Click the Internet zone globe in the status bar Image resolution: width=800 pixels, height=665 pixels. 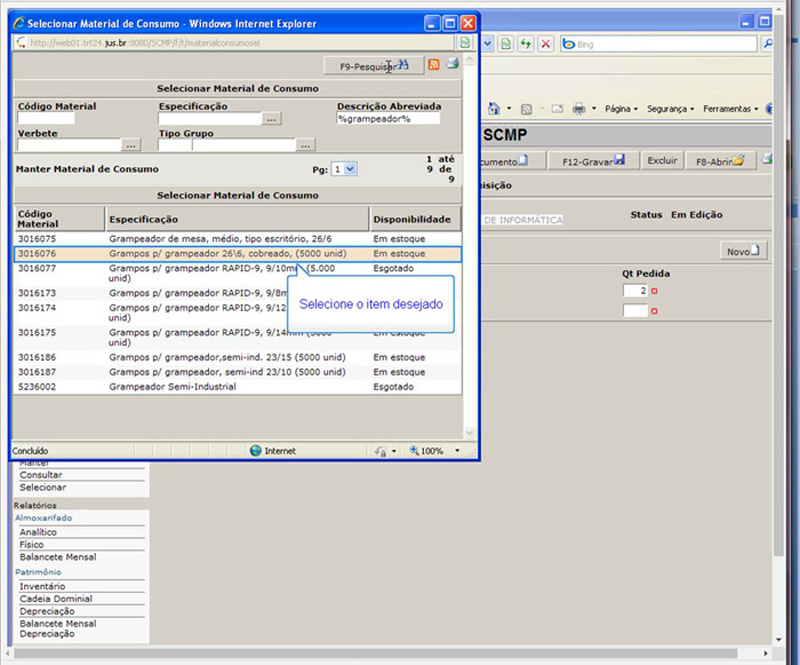point(256,451)
